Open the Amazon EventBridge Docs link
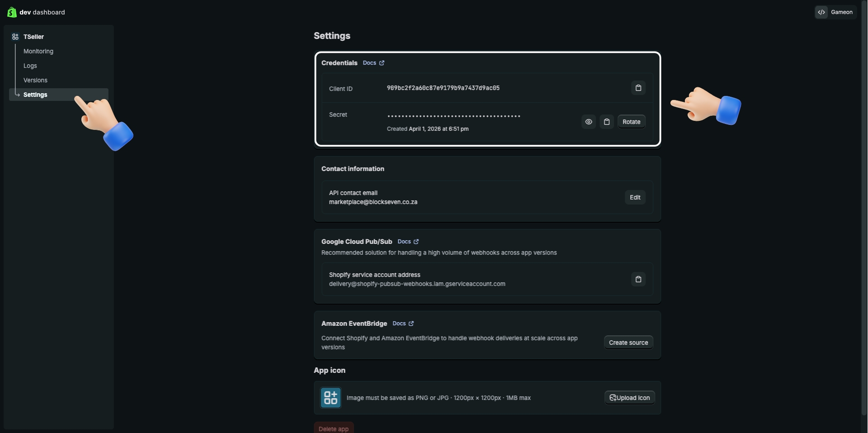The width and height of the screenshot is (868, 433). coord(402,324)
